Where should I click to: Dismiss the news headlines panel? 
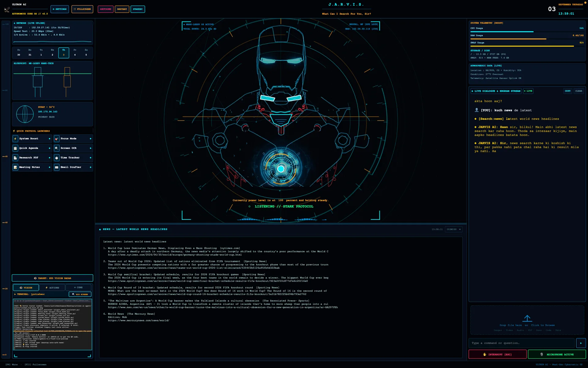[x=454, y=229]
